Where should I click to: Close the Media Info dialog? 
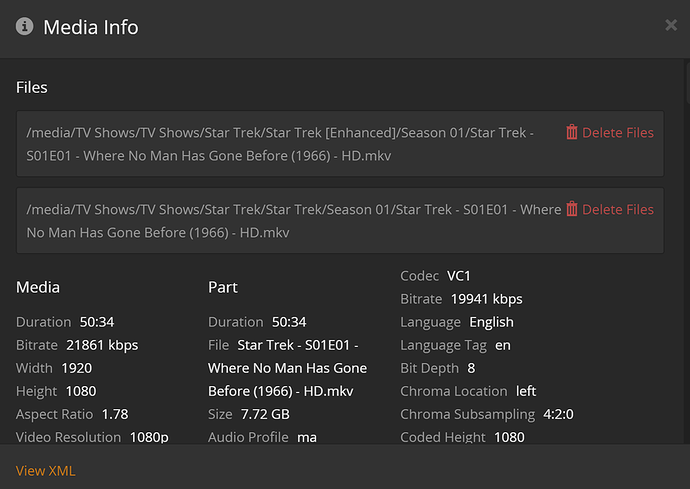(x=671, y=25)
